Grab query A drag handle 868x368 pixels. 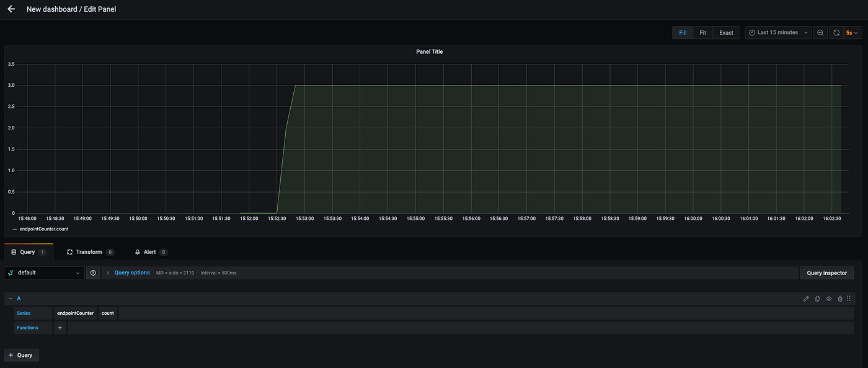tap(849, 299)
